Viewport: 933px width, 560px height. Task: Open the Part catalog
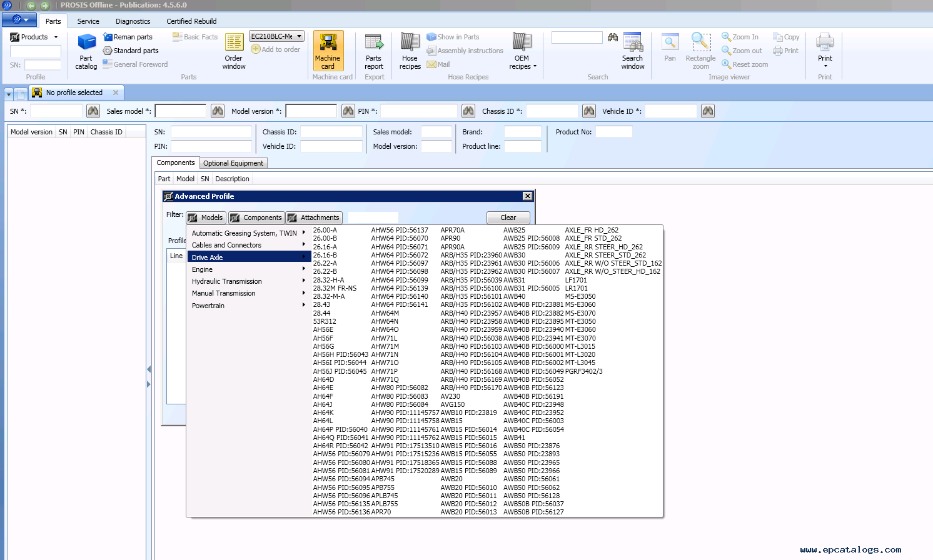86,51
